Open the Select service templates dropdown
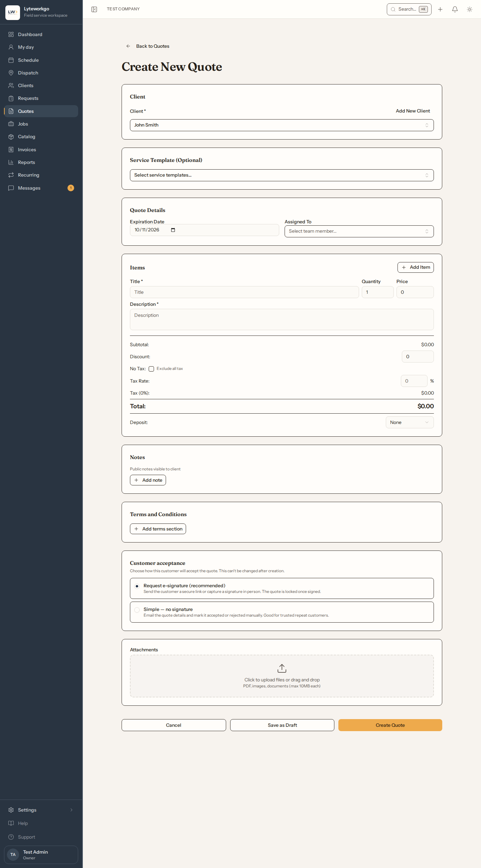 (282, 175)
